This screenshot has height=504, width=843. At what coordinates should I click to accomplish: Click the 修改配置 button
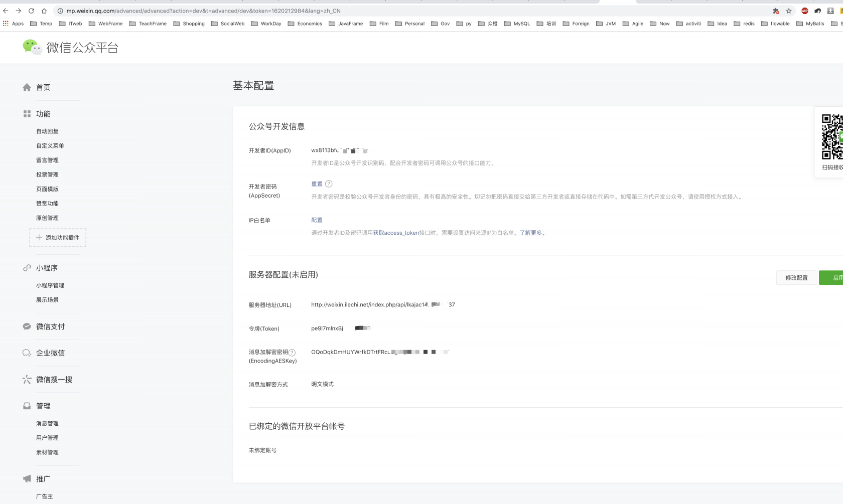pyautogui.click(x=797, y=278)
